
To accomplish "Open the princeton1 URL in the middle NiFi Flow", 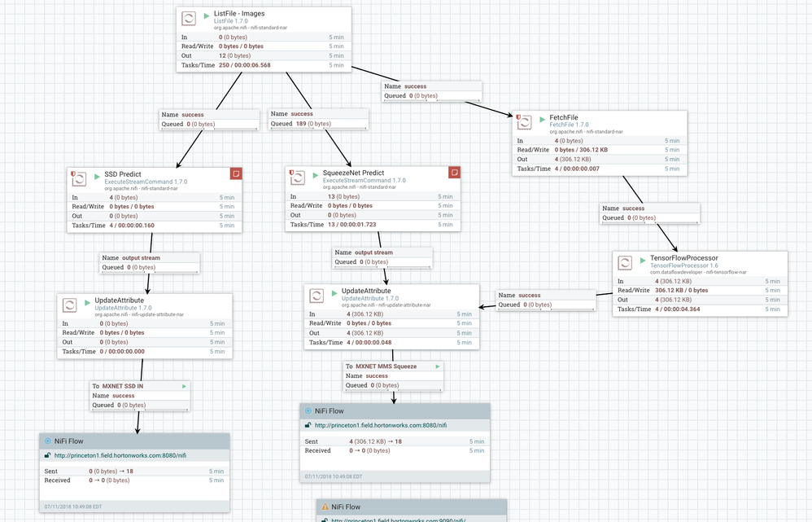I will [381, 426].
